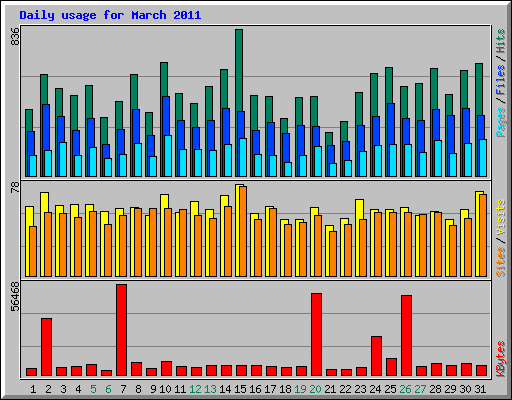
Task: Select day label 3 on the x-axis
Action: pyautogui.click(x=63, y=389)
